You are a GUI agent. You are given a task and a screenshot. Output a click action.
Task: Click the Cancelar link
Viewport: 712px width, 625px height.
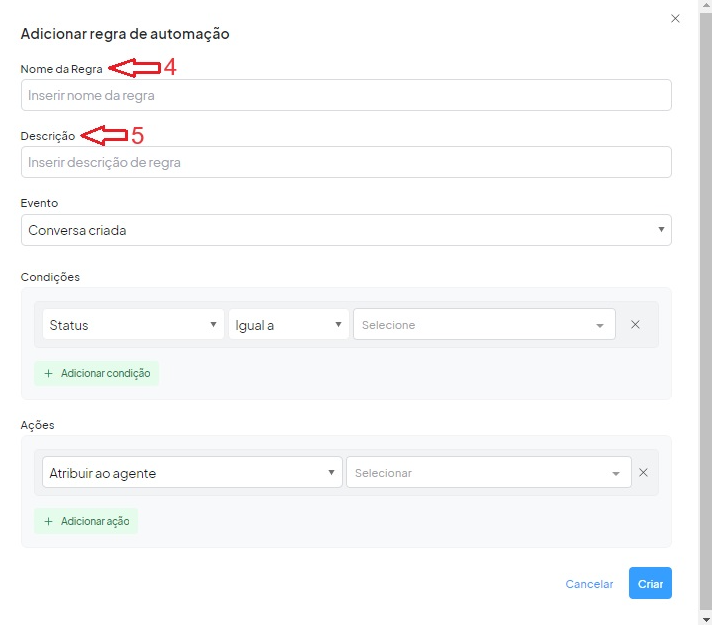[589, 584]
